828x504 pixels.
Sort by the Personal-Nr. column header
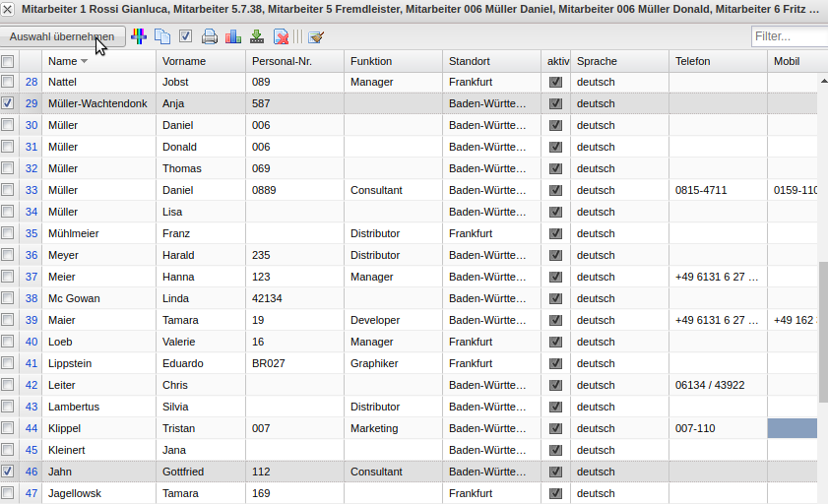point(282,61)
